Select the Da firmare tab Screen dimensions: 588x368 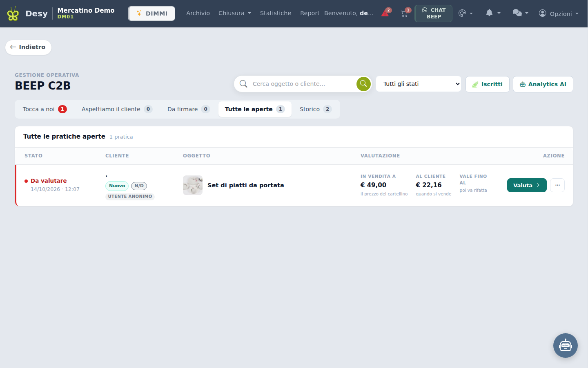[x=189, y=109]
